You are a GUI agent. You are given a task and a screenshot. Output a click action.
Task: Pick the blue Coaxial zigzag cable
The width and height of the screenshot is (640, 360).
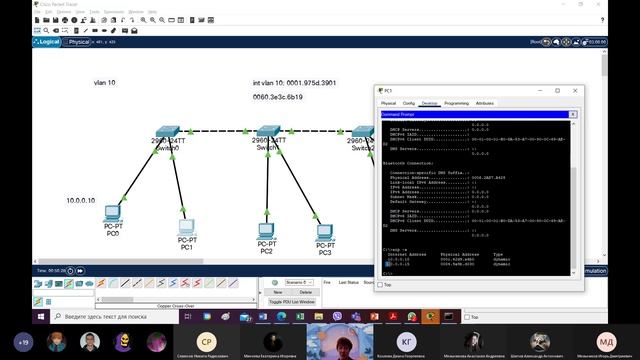pos(173,283)
